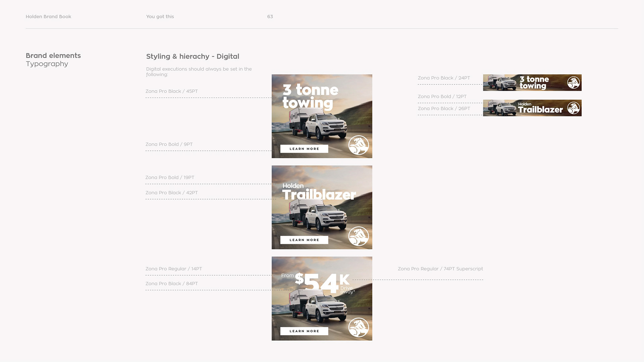Click the '3 tonne towing' square ad headline
644x362 pixels.
[310, 96]
